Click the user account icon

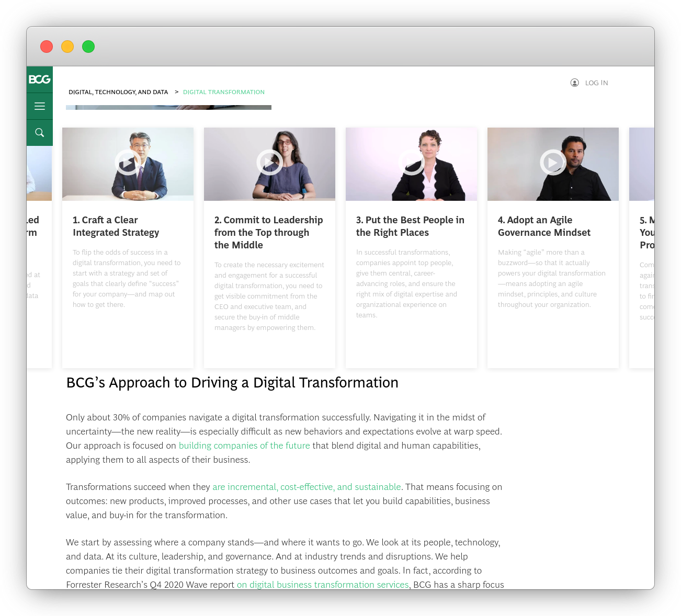pos(575,83)
